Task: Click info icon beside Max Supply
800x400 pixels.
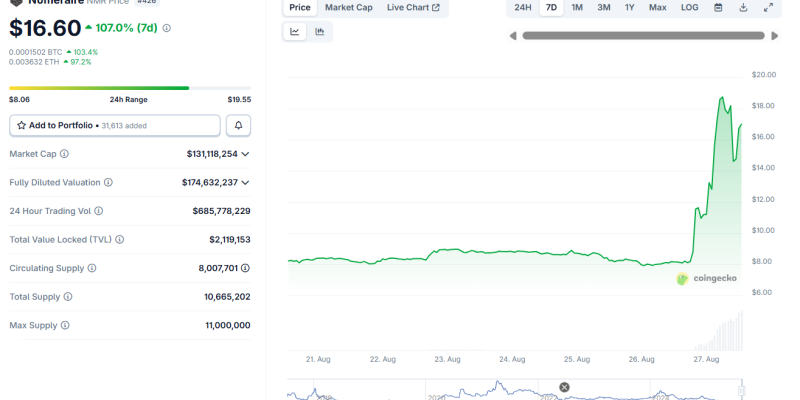Action: coord(65,325)
